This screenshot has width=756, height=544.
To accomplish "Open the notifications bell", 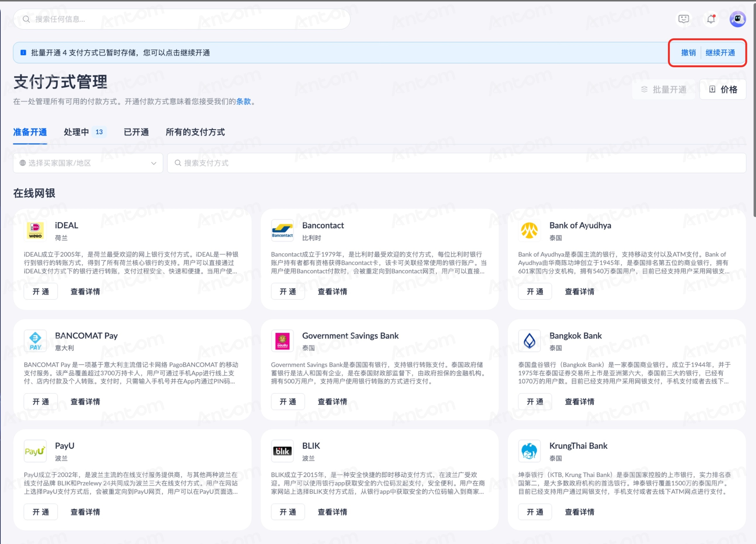I will click(x=711, y=19).
